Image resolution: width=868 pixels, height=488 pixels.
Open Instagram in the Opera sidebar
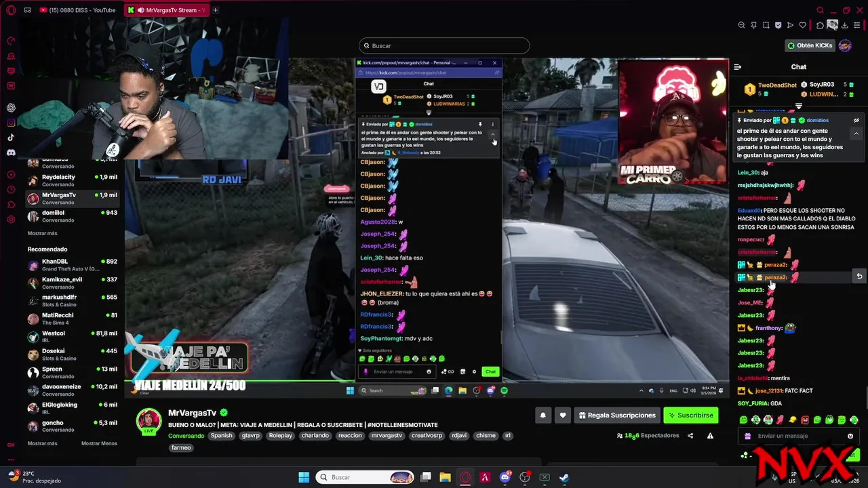pyautogui.click(x=11, y=123)
